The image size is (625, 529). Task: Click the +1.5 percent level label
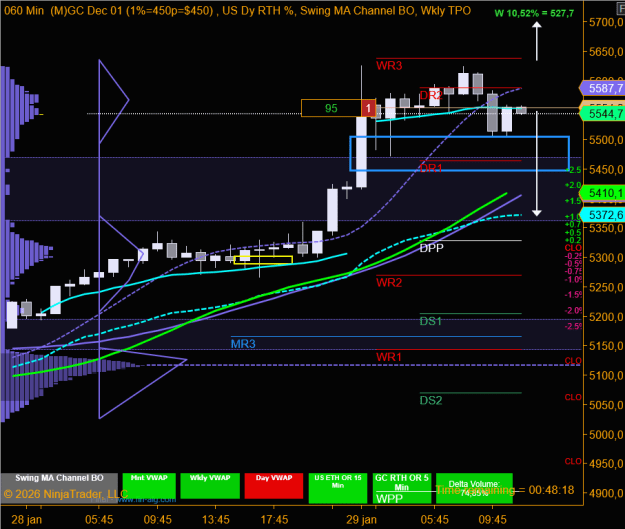click(x=573, y=201)
